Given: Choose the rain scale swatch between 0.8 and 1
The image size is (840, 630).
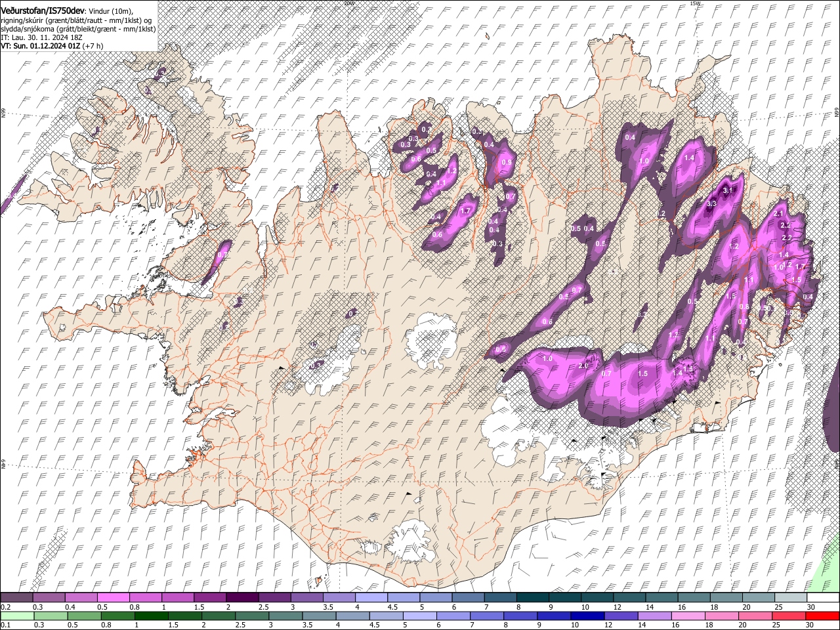Looking at the screenshot, I should coord(117,616).
